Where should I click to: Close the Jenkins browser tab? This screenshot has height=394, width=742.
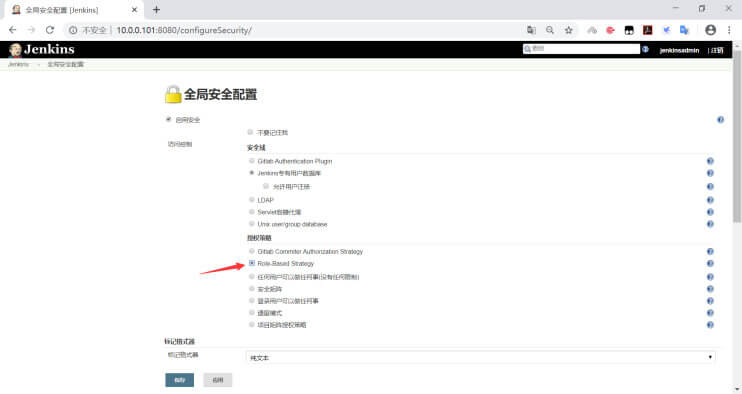point(134,9)
